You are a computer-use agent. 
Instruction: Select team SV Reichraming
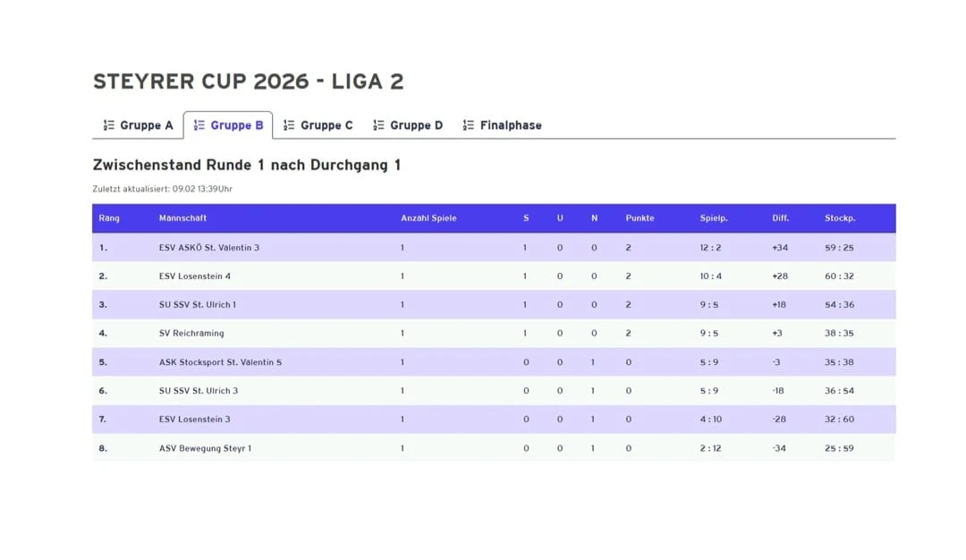click(191, 334)
